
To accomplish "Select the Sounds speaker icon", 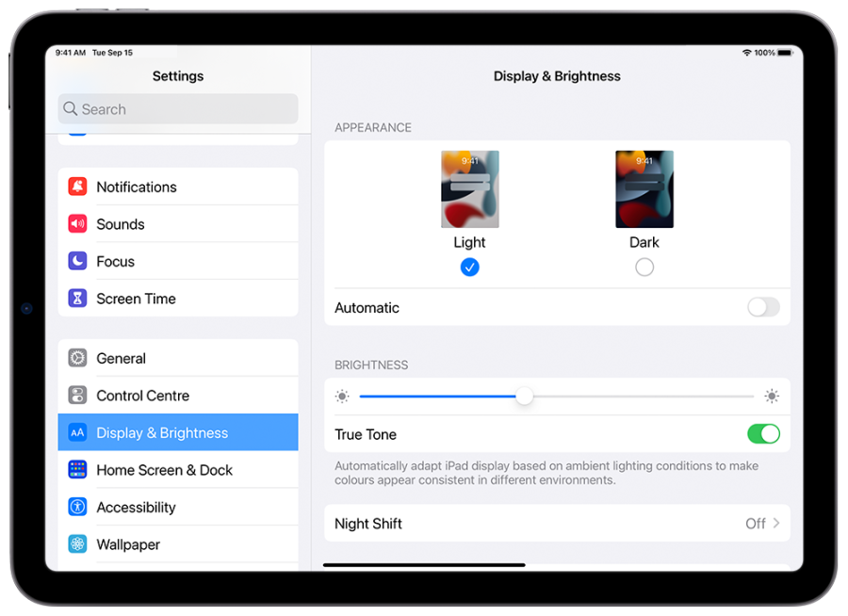I will click(77, 224).
